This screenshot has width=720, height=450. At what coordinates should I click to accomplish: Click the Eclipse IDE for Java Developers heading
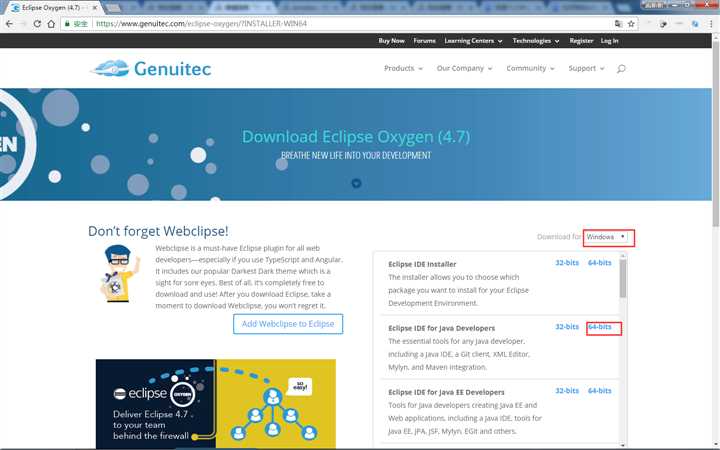(441, 328)
